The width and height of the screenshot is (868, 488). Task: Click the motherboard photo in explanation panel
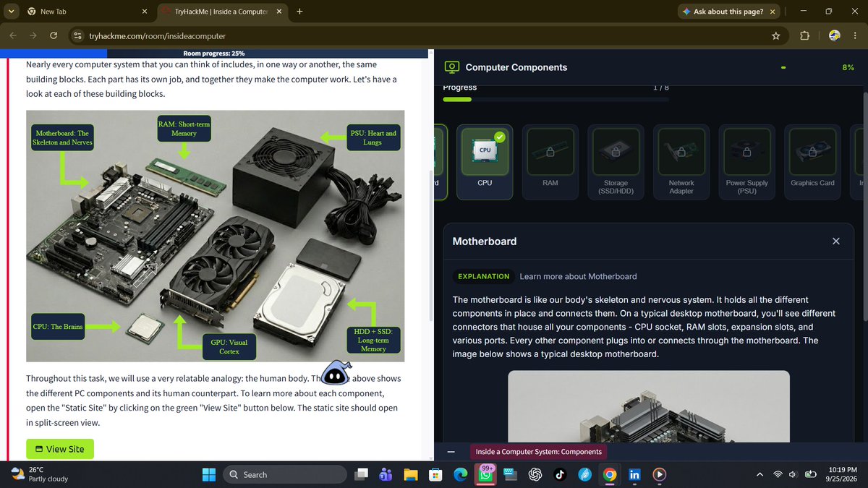pyautogui.click(x=648, y=406)
